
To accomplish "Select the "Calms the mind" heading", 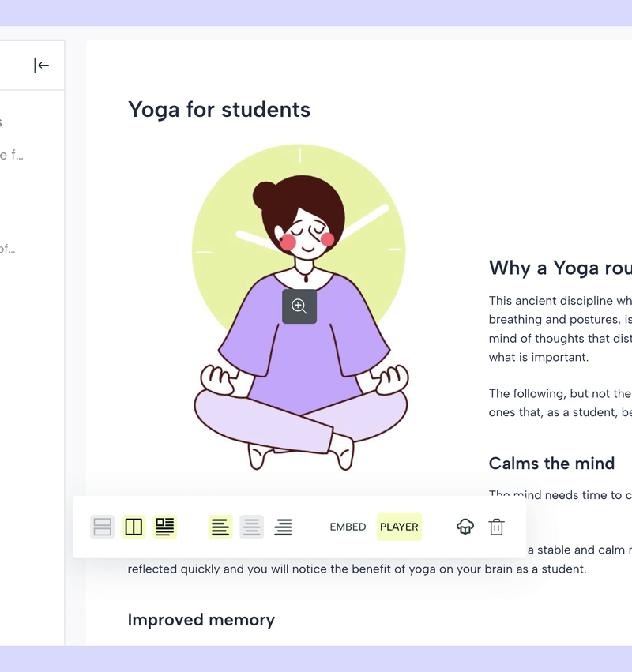I will 551,464.
